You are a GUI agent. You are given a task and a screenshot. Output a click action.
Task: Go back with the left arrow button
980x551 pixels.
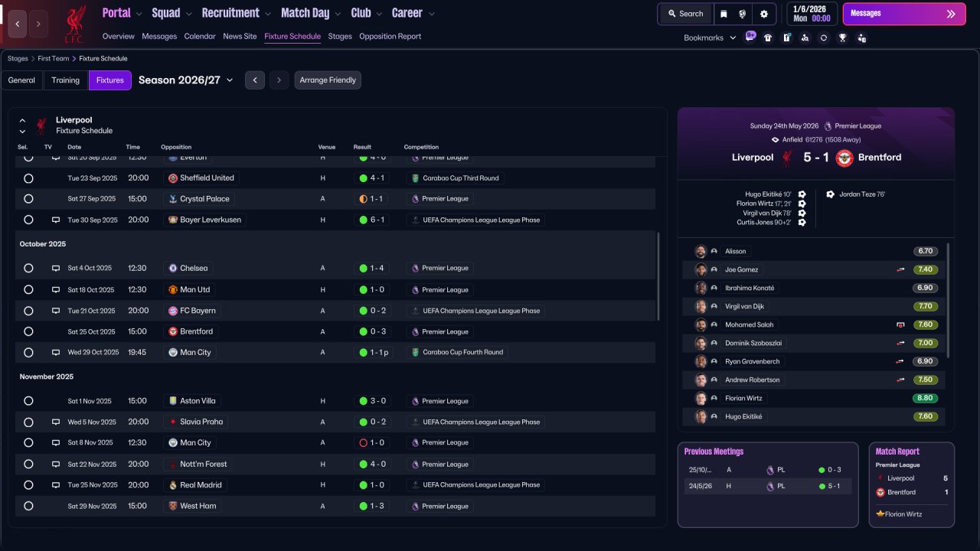18,24
